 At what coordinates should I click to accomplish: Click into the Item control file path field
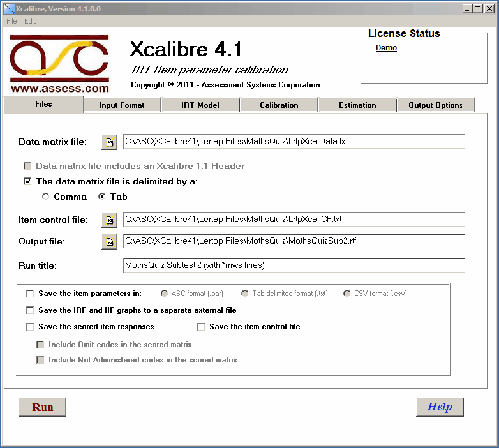[x=294, y=220]
